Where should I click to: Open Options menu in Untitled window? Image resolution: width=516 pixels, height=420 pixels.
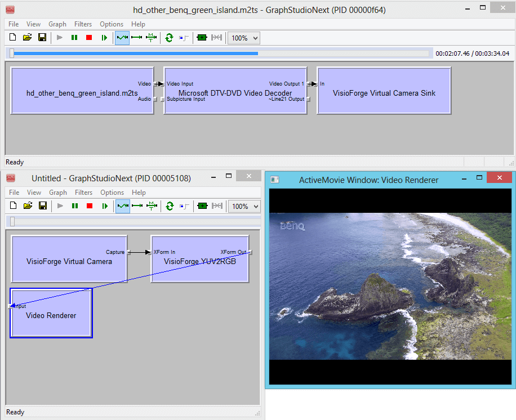click(x=112, y=193)
